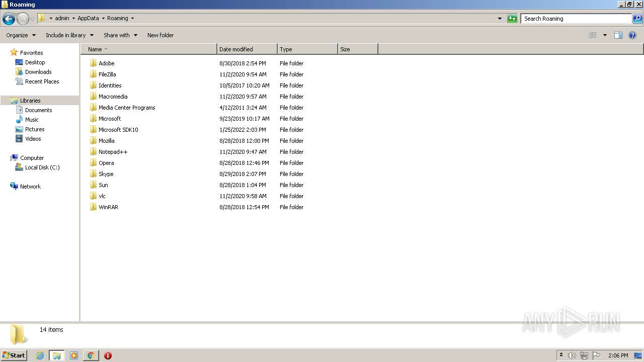The width and height of the screenshot is (644, 362).
Task: Open Include in library menu
Action: tap(69, 35)
